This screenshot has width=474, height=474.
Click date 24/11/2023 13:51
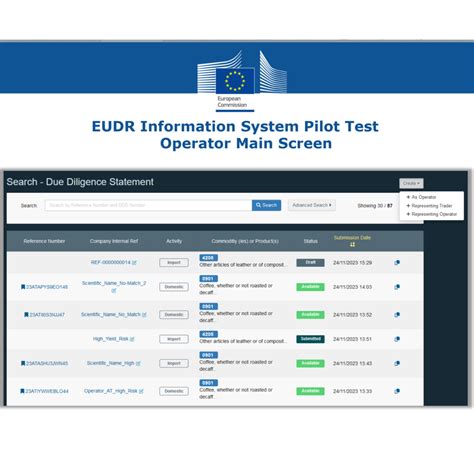[352, 339]
